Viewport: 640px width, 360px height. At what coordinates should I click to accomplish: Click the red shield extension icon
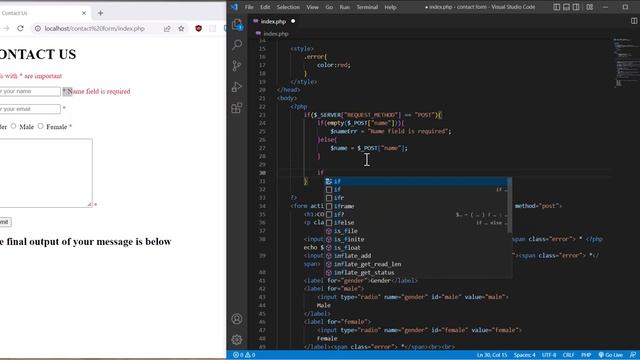coord(198,28)
